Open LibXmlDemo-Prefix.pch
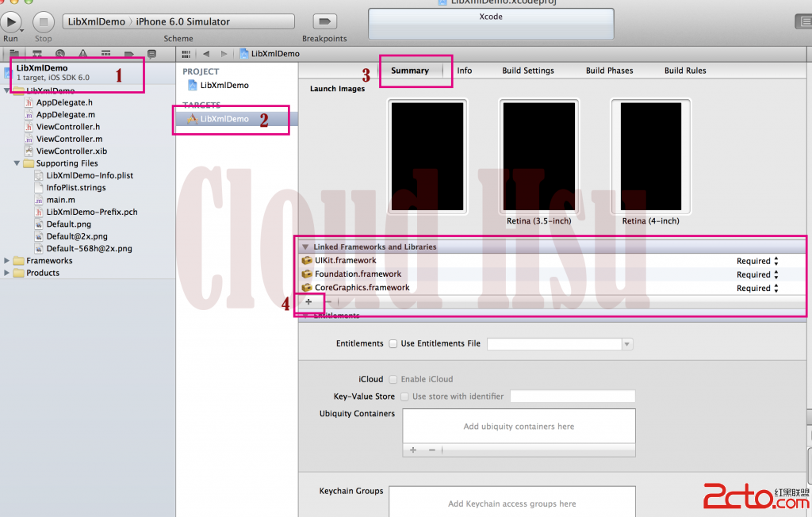Image resolution: width=812 pixels, height=517 pixels. tap(92, 212)
